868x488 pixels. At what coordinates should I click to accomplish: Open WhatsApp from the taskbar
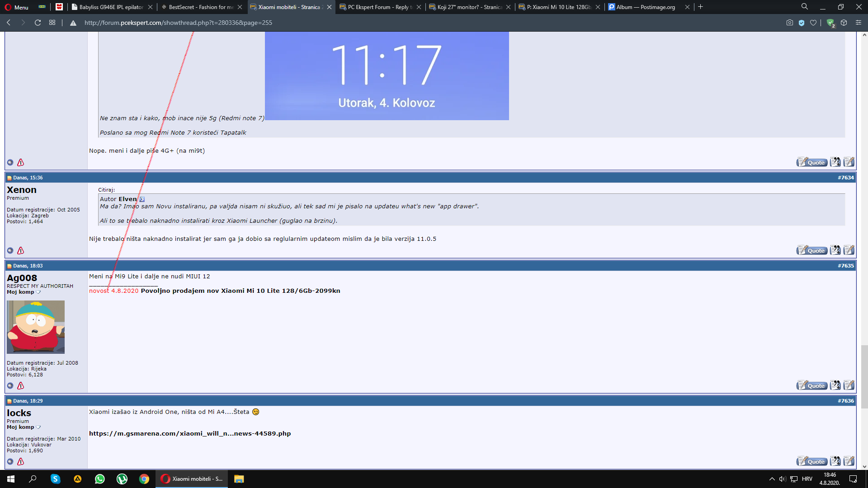[x=99, y=479]
